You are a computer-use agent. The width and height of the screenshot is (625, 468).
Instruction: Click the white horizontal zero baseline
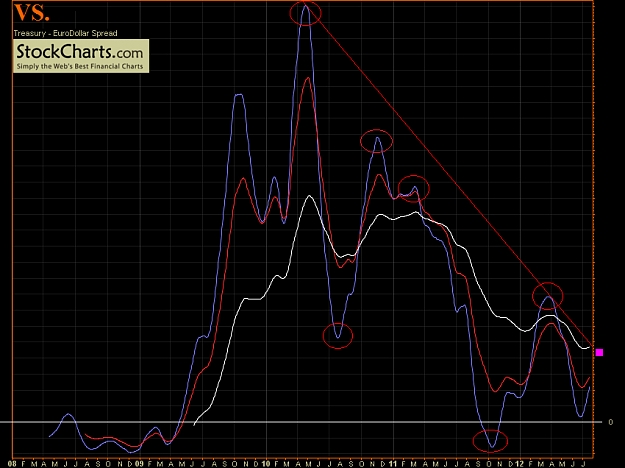click(301, 422)
